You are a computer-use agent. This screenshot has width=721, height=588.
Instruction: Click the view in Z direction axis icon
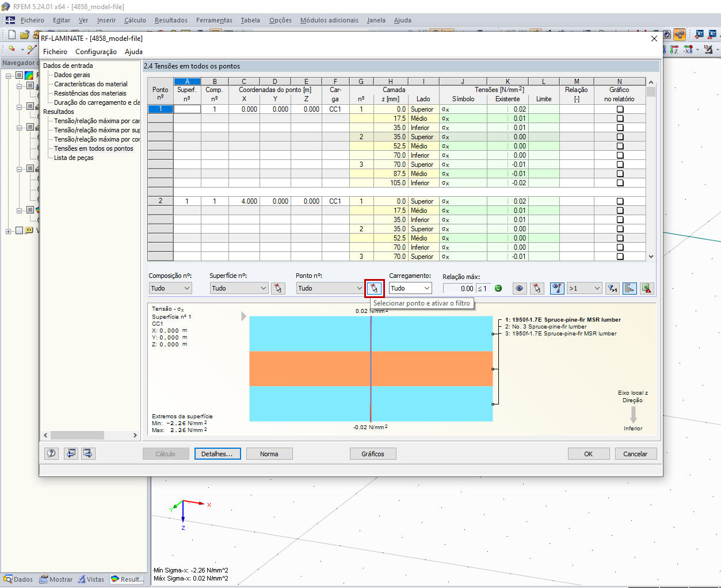click(x=674, y=50)
